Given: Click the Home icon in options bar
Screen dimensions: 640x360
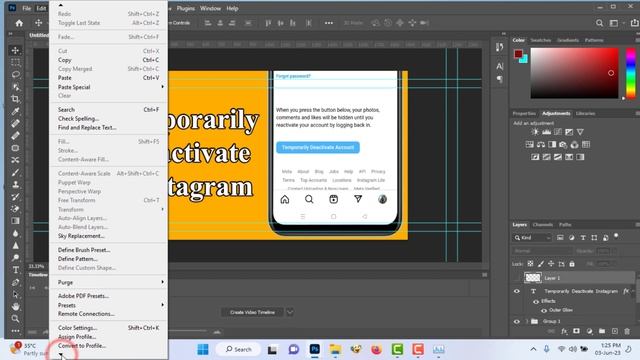Looking at the screenshot, I should [19, 23].
